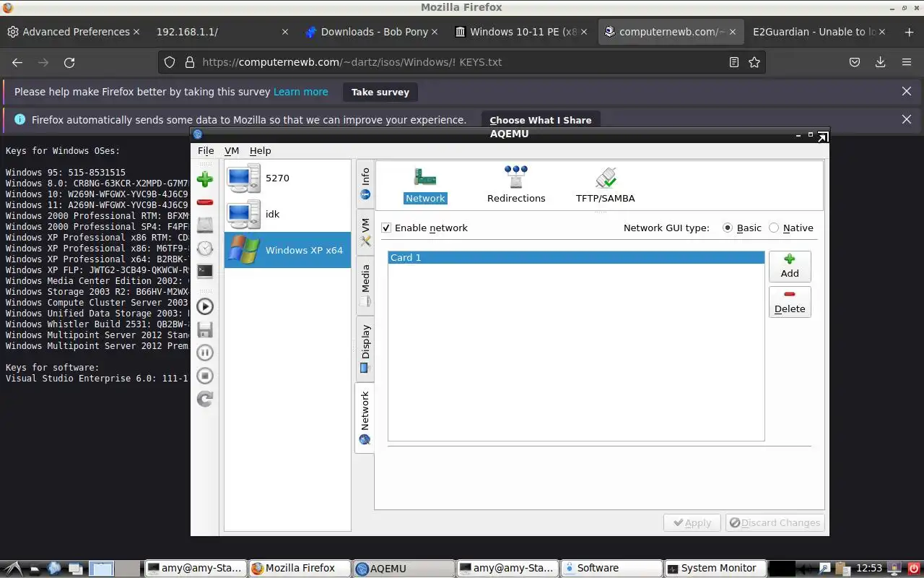Switch to the Info side tab
The width and height of the screenshot is (924, 578).
coord(365,183)
